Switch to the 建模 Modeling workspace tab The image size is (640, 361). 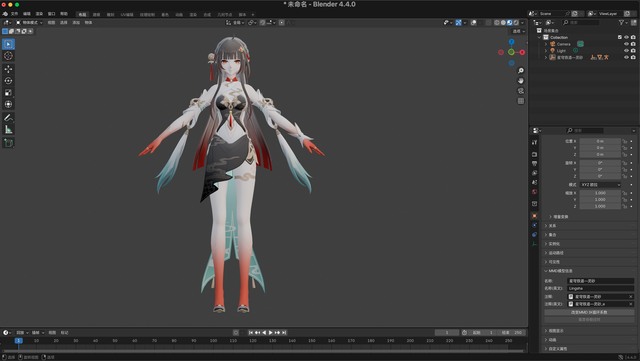[x=96, y=14]
